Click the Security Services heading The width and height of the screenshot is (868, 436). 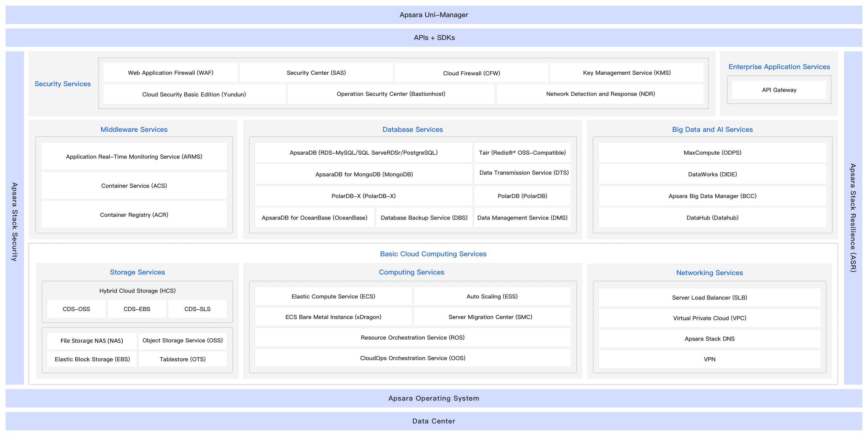coord(63,84)
